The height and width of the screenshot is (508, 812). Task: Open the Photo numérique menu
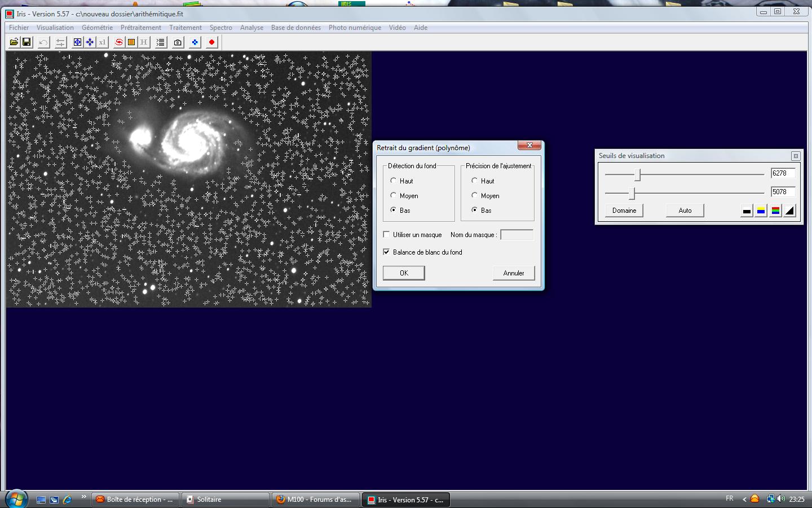(x=355, y=27)
